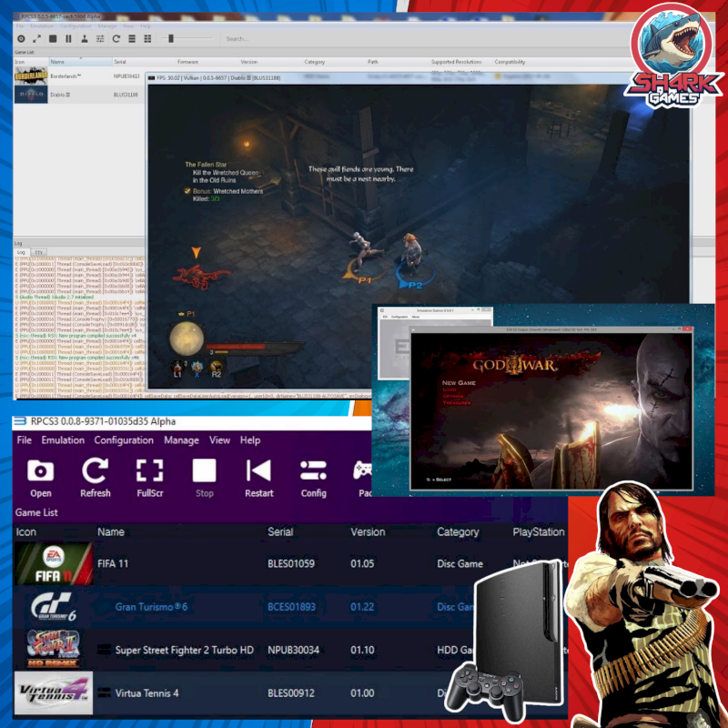Switch to grid view icon in the light RPCS3 toolbar
This screenshot has width=728, height=728.
[x=147, y=39]
